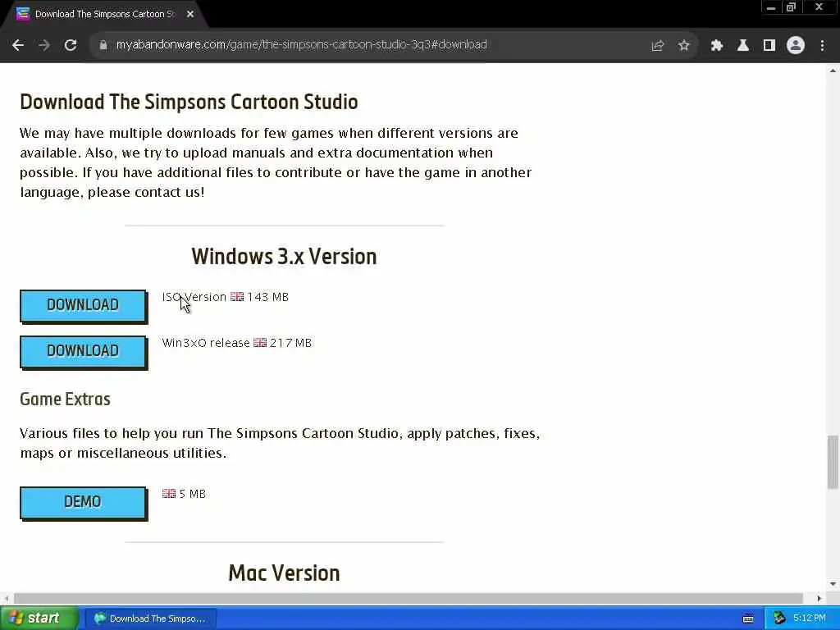Restore down the Chrome window
Viewport: 840px width, 630px height.
coord(791,7)
